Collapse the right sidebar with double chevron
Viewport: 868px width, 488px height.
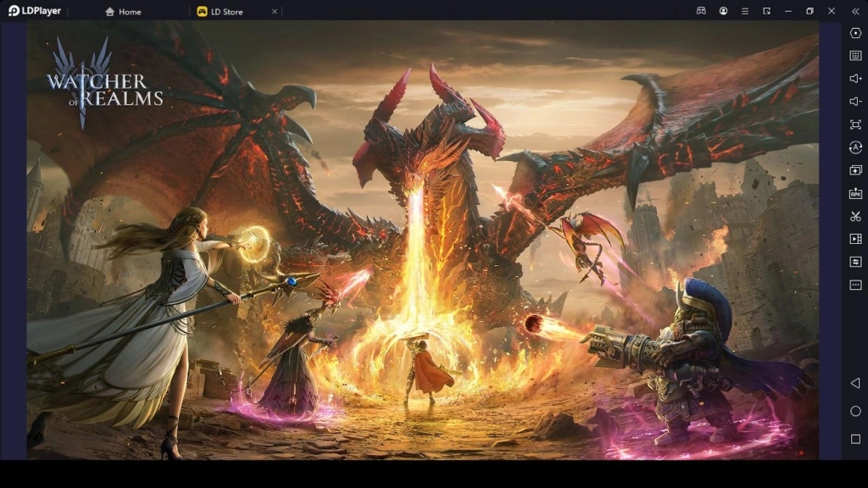coord(855,11)
